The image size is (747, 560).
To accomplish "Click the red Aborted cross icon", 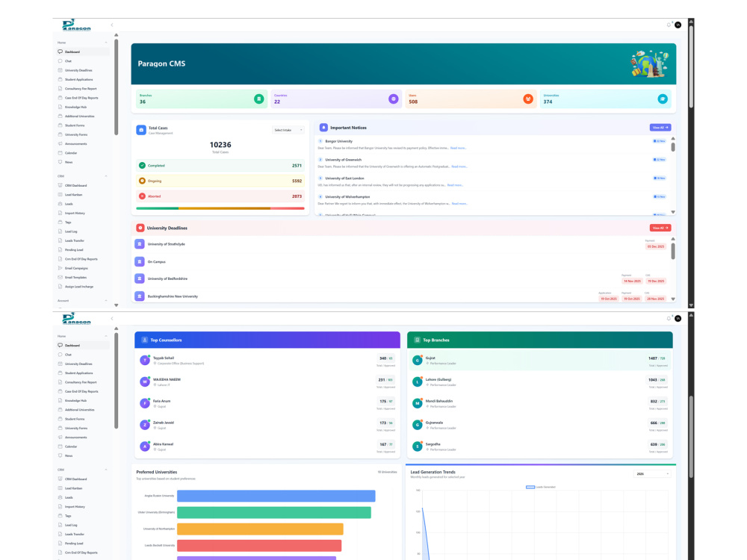I will point(142,196).
